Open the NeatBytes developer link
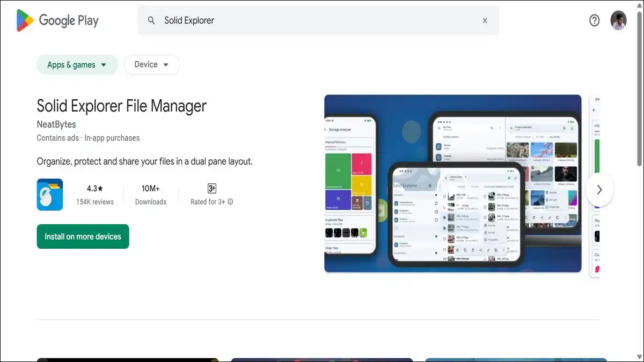The height and width of the screenshot is (362, 644). [56, 124]
